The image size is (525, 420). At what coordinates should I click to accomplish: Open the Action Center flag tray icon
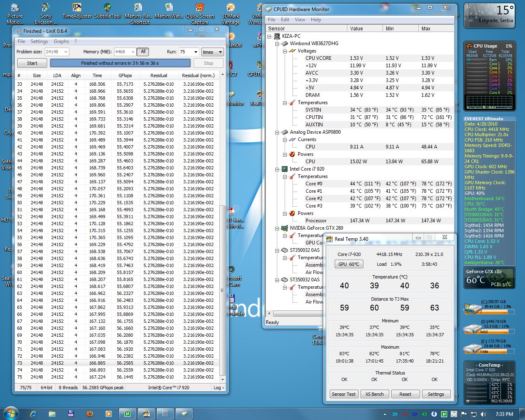[x=464, y=414]
